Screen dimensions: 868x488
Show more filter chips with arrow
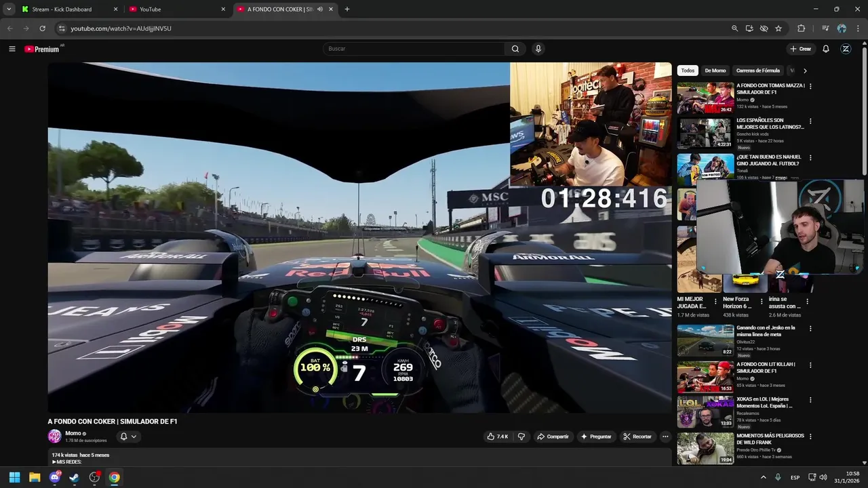(x=805, y=70)
